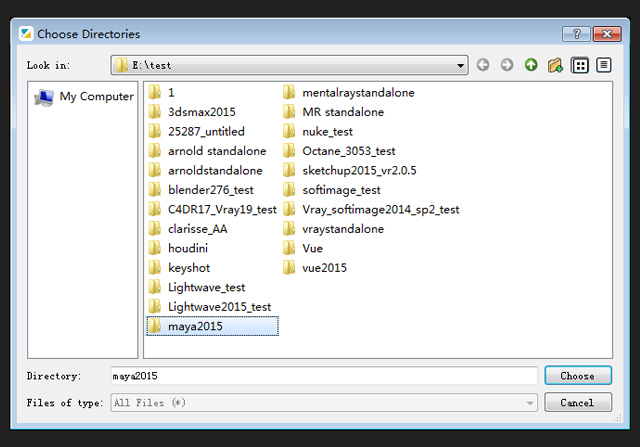Switch to detail view mode icon
Viewport: 640px width, 447px height.
[x=604, y=65]
